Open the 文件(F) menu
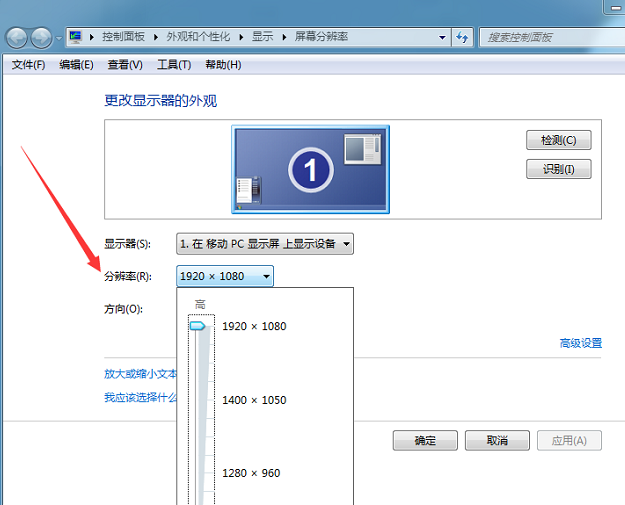This screenshot has height=505, width=625. [x=29, y=65]
